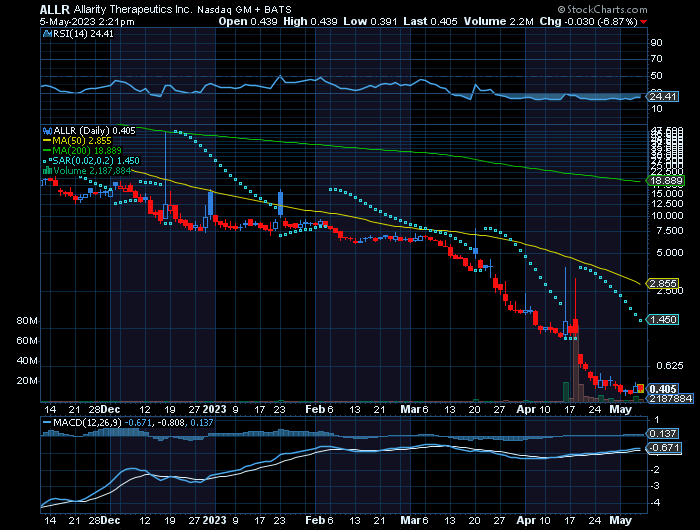This screenshot has height=530, width=700.
Task: Click the -3 level on MACD axis
Action: tap(655, 486)
